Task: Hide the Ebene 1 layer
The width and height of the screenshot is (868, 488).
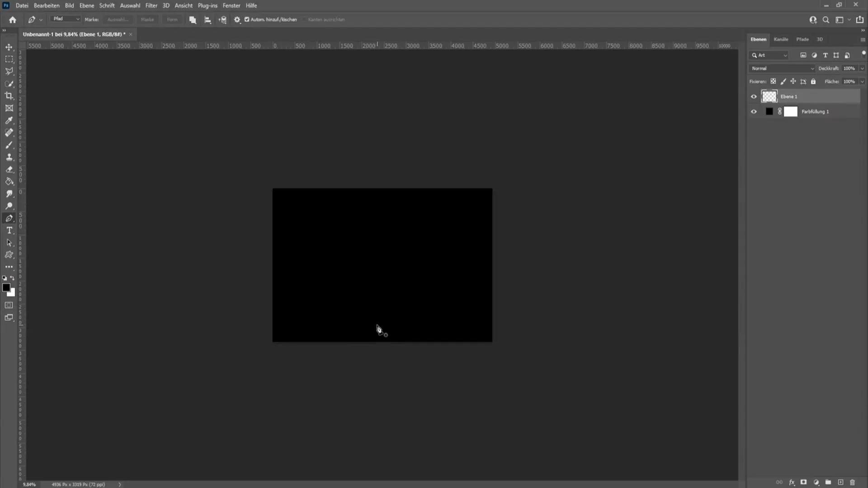Action: tap(754, 96)
